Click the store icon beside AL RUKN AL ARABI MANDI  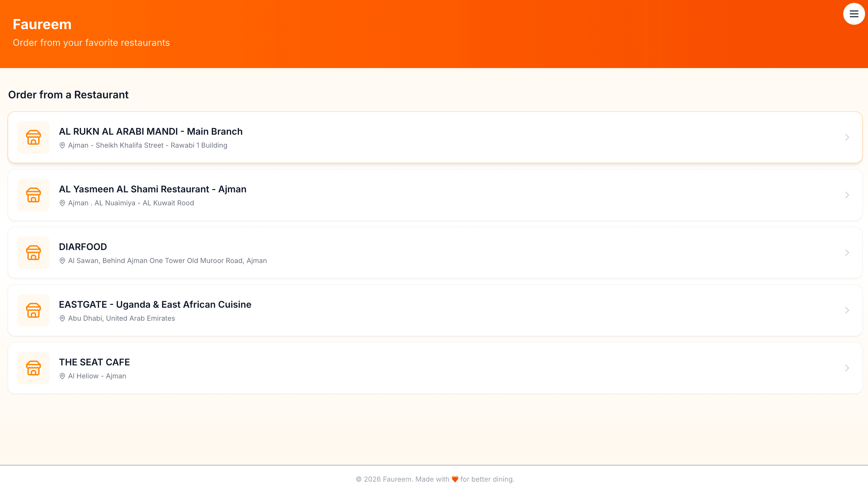[33, 137]
